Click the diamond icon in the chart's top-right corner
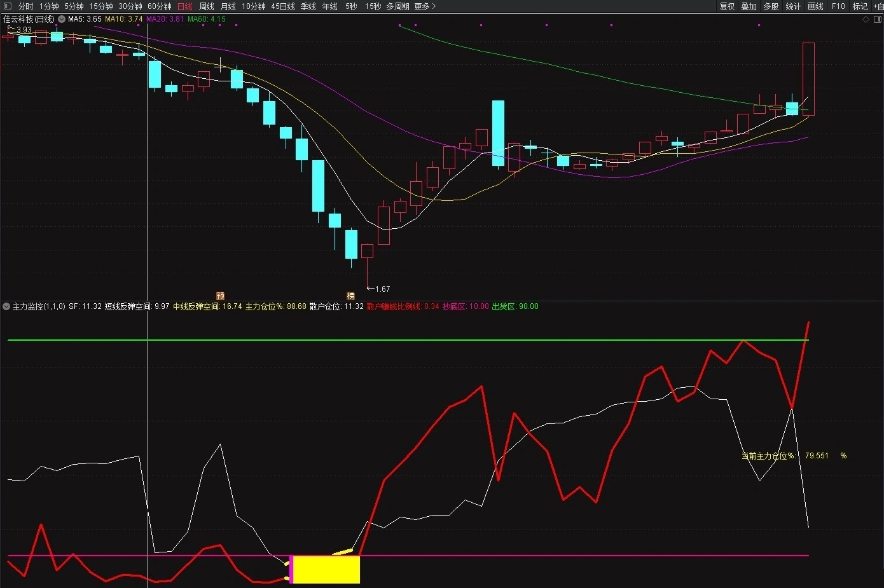The image size is (884, 588). click(x=866, y=19)
